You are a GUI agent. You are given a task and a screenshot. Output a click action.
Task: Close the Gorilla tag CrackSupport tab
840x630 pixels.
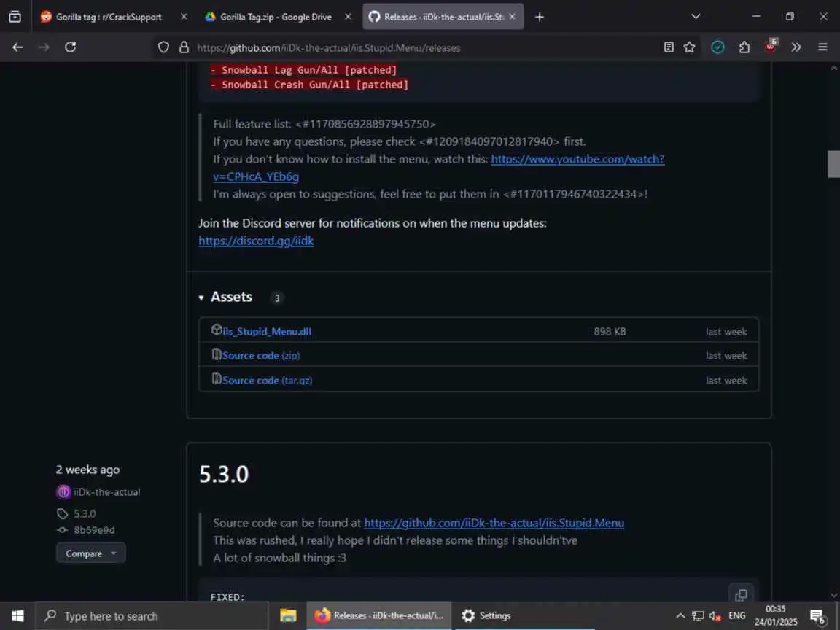click(184, 17)
